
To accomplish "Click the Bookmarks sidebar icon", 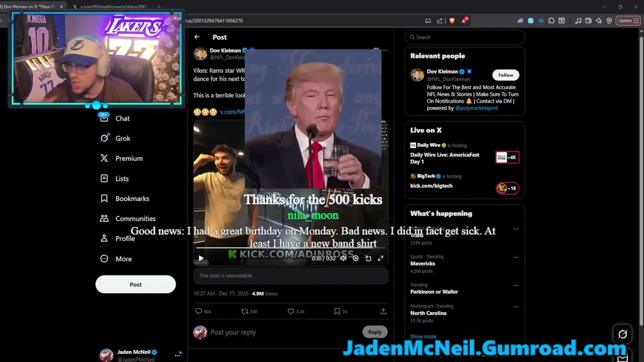I will click(x=104, y=198).
